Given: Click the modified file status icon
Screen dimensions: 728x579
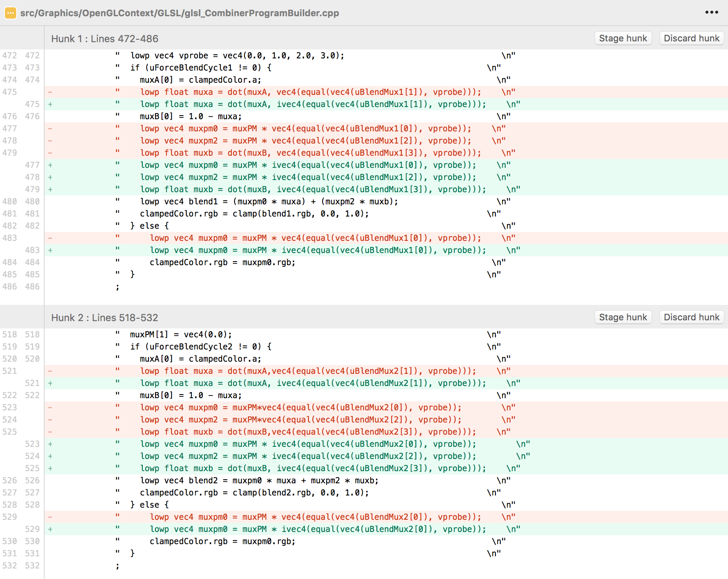Looking at the screenshot, I should [x=10, y=13].
